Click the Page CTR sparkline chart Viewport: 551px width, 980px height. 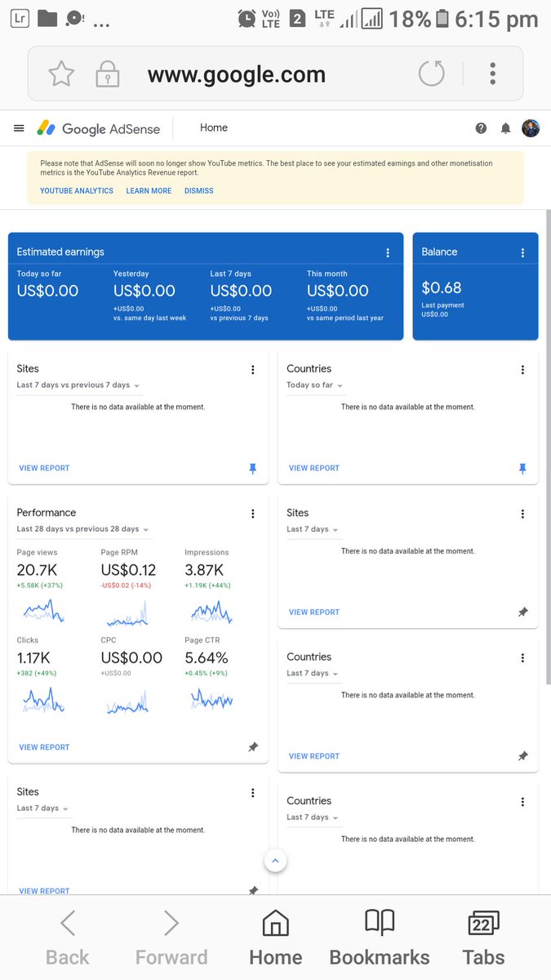coord(211,699)
